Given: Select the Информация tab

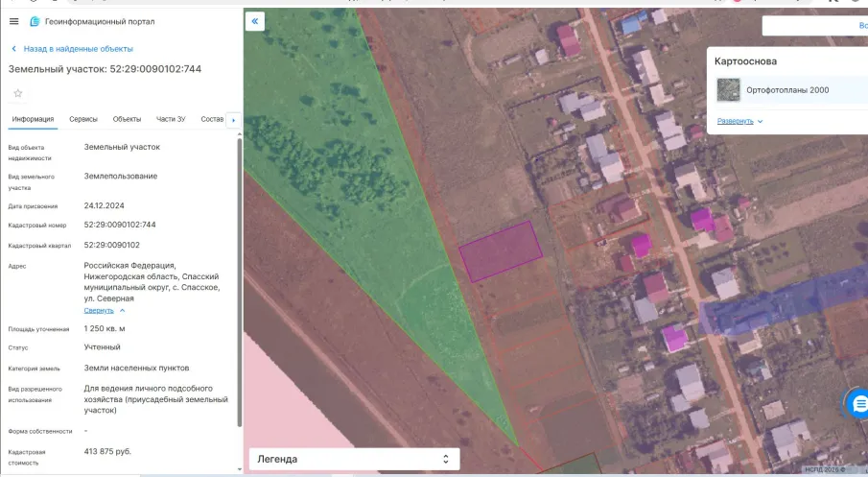Looking at the screenshot, I should 33,119.
